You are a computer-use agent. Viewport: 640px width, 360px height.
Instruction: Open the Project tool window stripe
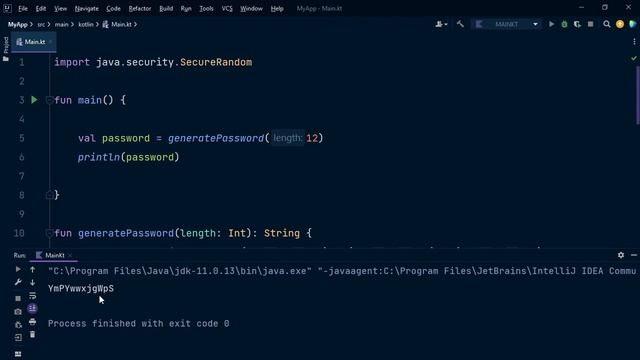6,49
